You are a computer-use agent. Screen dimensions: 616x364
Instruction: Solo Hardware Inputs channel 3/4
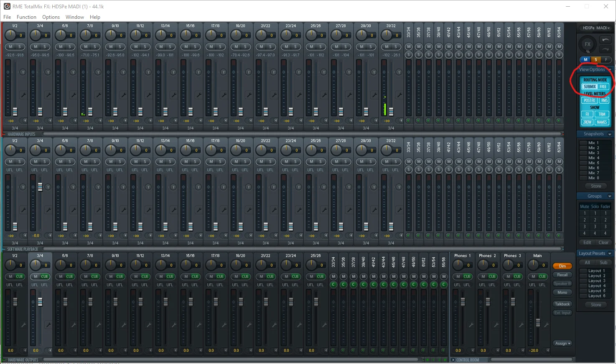point(44,47)
